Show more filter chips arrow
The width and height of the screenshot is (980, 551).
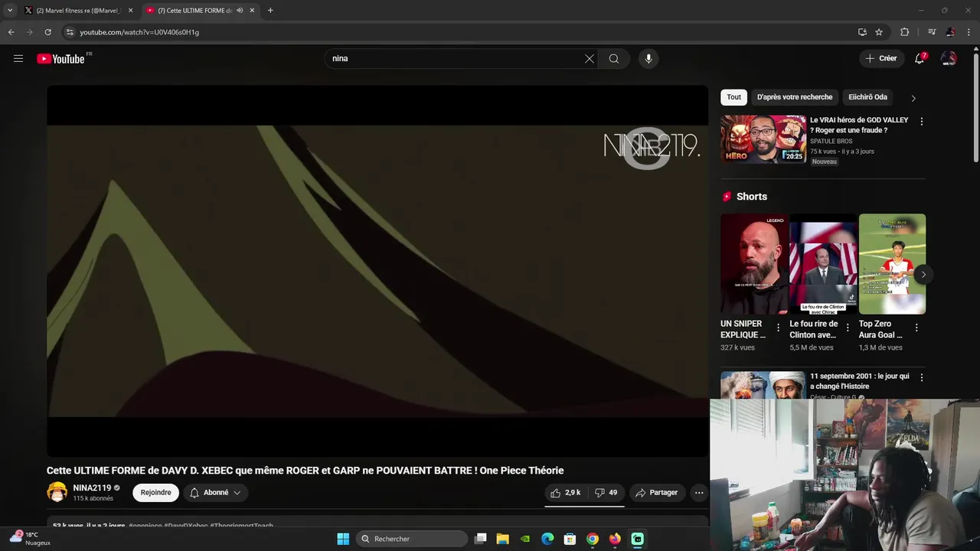click(x=913, y=98)
